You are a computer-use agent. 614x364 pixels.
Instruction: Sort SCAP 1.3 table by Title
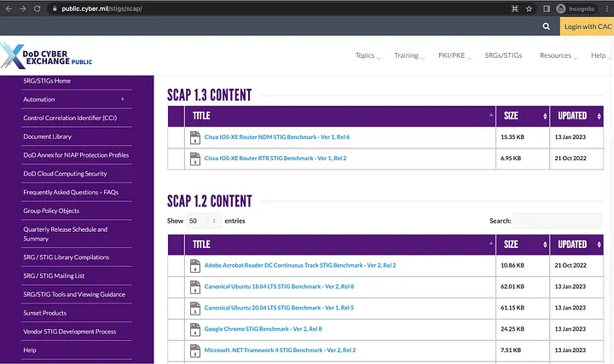click(340, 116)
